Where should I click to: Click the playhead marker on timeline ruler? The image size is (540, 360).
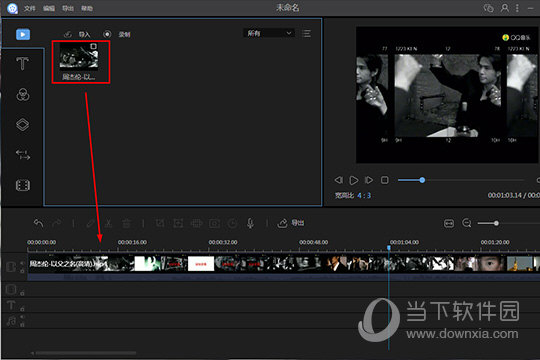pos(389,247)
